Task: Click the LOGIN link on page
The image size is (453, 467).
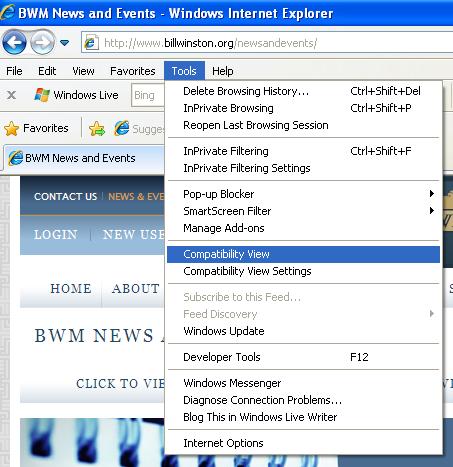Action: point(56,235)
